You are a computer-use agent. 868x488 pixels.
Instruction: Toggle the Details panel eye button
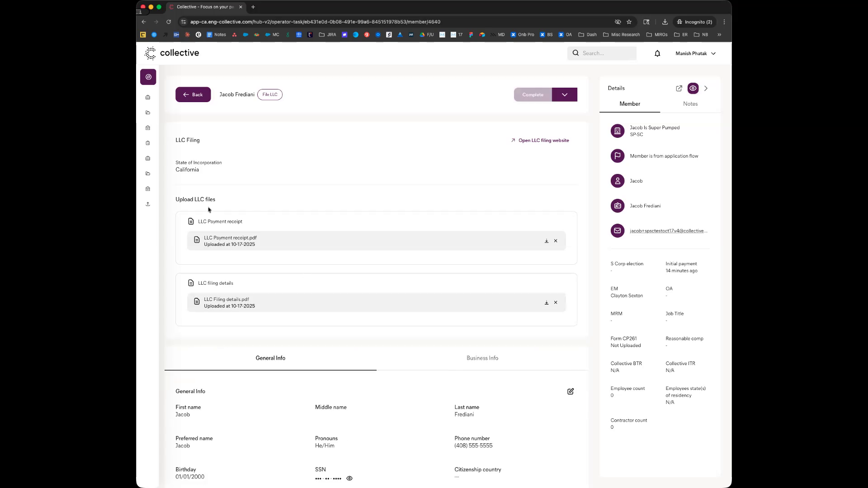[693, 89]
